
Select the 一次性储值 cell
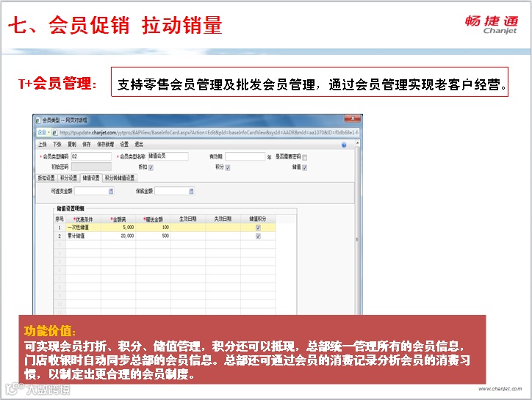click(x=84, y=228)
